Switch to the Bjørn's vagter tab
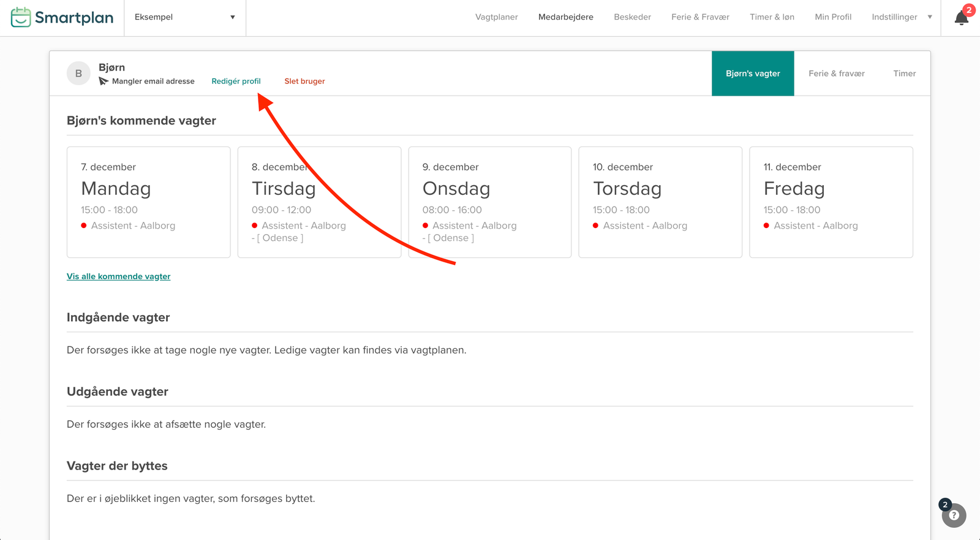980x540 pixels. point(753,74)
